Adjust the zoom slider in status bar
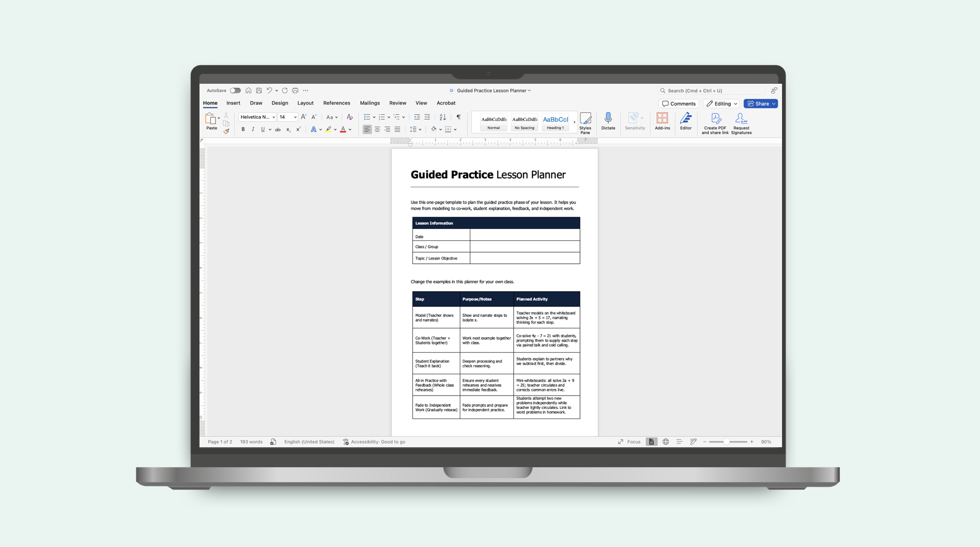980x547 pixels. pyautogui.click(x=726, y=442)
